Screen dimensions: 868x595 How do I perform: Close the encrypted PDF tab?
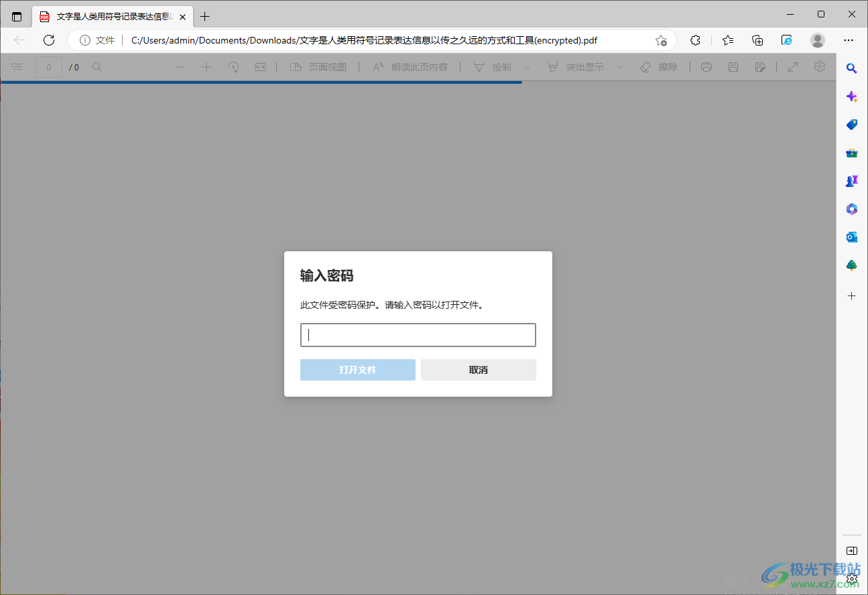coord(182,17)
